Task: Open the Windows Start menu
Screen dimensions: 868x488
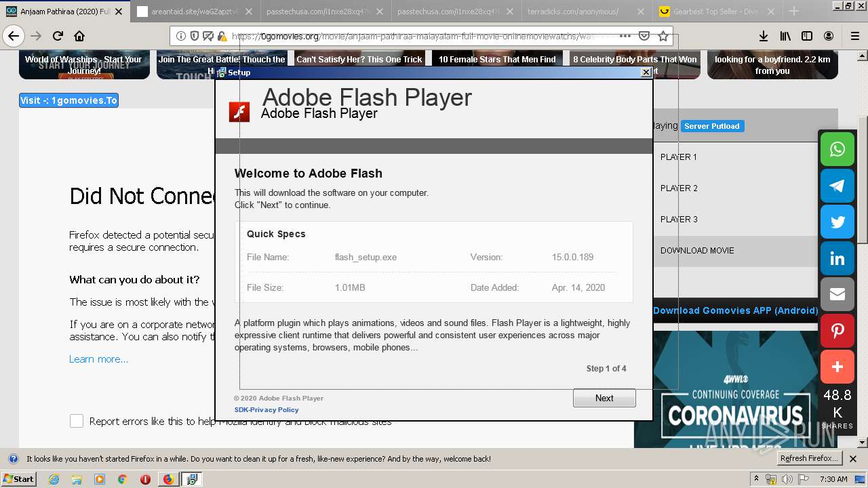Action: [19, 479]
